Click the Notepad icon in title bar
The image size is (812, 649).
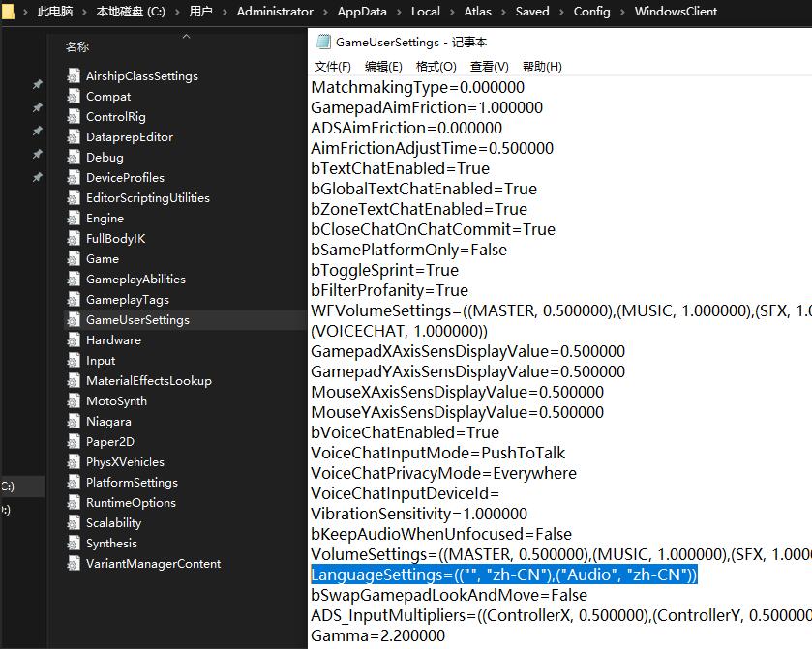(323, 42)
